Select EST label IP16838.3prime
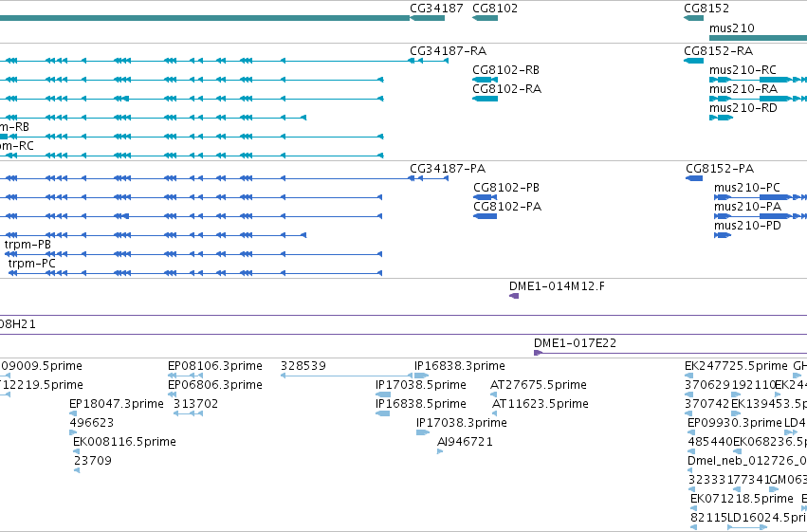The height and width of the screenshot is (532, 807). [459, 366]
